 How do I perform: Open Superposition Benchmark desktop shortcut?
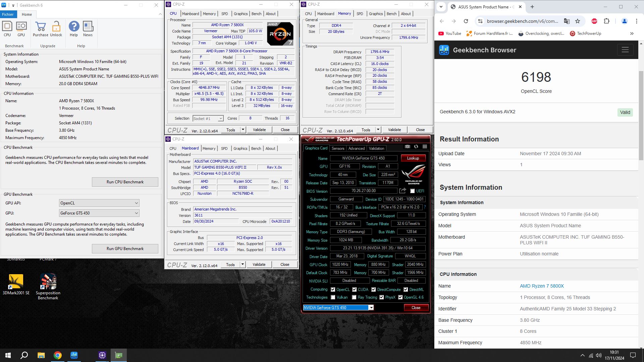(48, 287)
